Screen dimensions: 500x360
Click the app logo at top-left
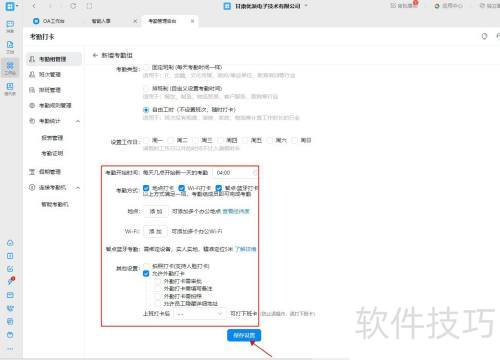coord(10,6)
